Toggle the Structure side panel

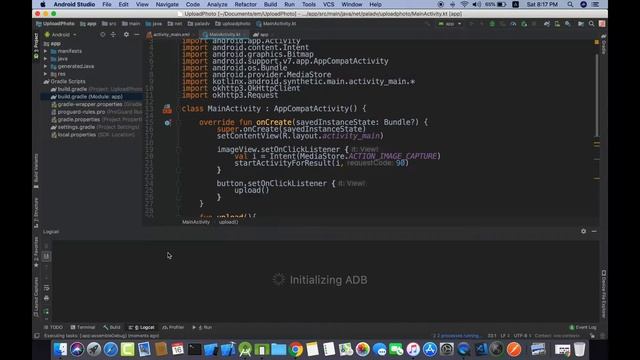[x=36, y=213]
